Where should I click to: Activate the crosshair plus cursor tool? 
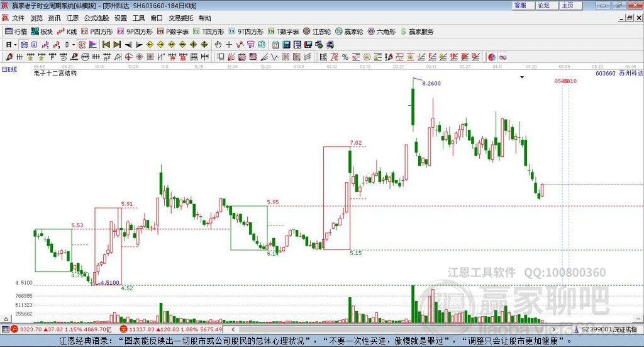[x=229, y=45]
